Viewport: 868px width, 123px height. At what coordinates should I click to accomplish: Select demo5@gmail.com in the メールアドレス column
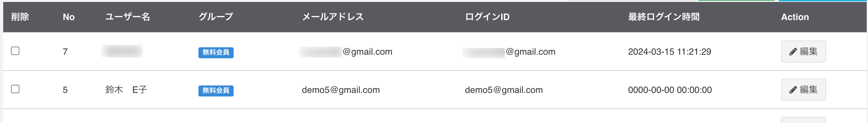[x=341, y=90]
